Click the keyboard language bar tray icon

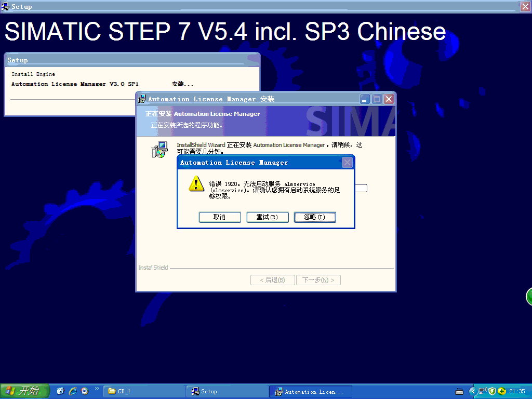[x=459, y=392]
